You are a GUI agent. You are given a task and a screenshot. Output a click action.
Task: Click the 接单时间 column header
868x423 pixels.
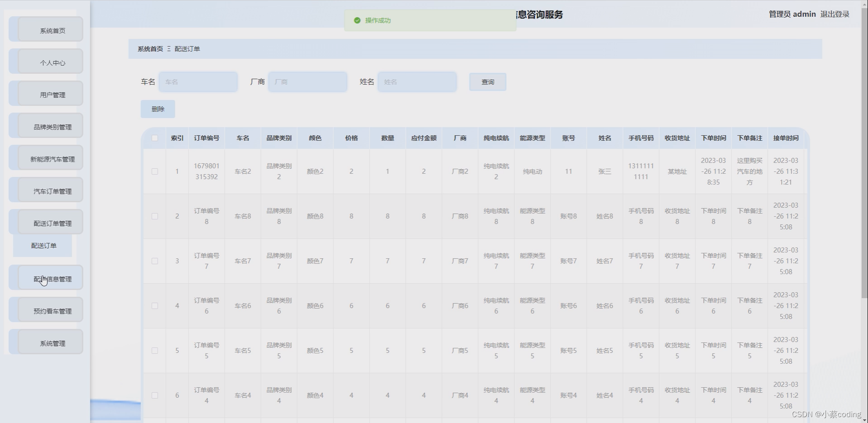(786, 138)
